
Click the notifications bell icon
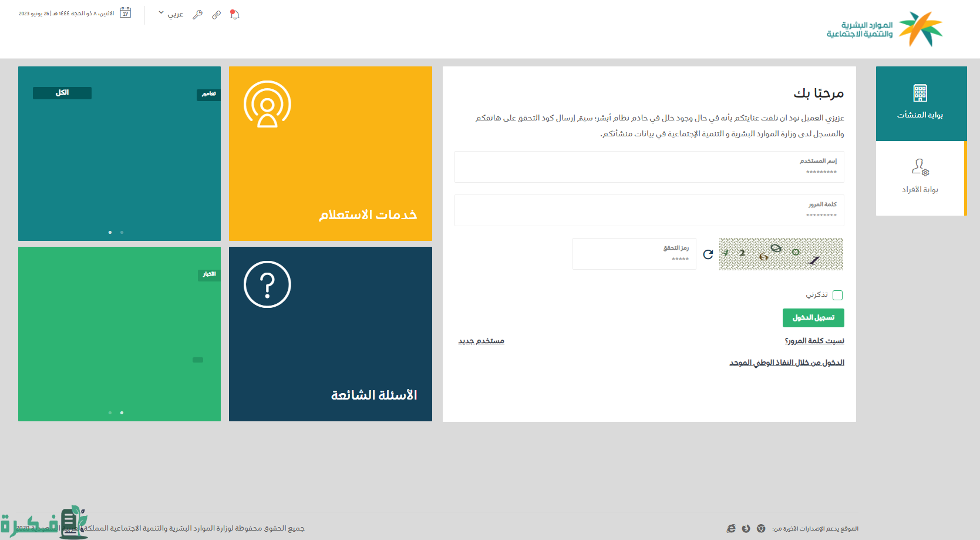pos(235,15)
